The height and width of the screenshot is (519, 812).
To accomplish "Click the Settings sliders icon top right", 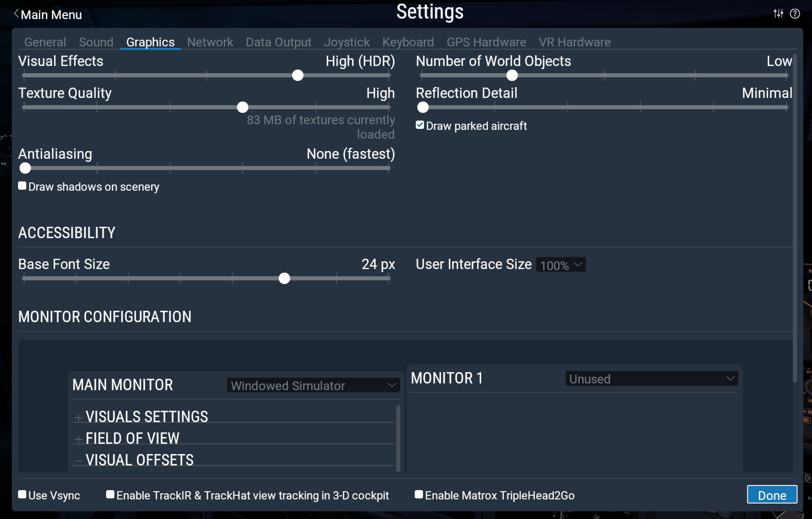I will (x=778, y=13).
